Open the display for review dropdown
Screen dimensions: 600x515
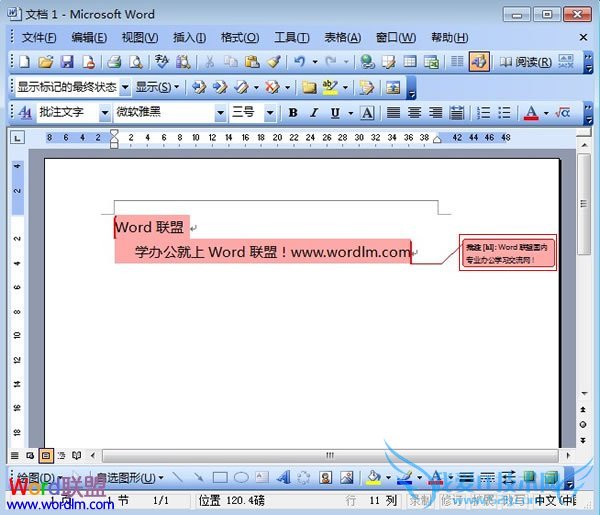(125, 87)
